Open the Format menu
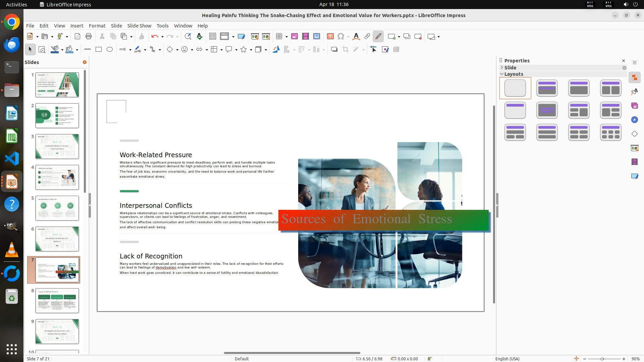This screenshot has width=644, height=362. (97, 26)
